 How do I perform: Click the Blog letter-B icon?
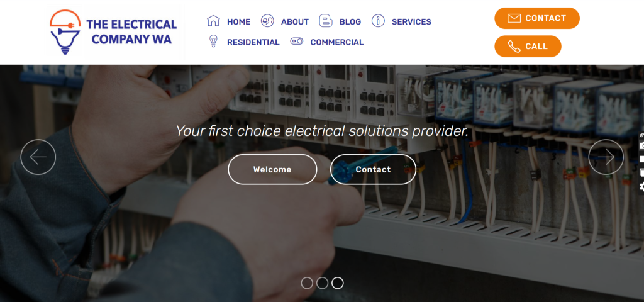coord(326,21)
